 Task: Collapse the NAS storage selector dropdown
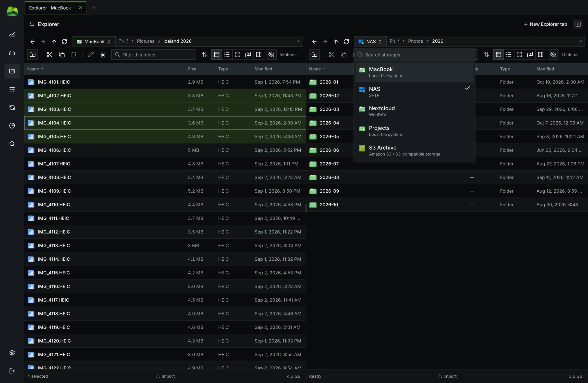[x=370, y=41]
